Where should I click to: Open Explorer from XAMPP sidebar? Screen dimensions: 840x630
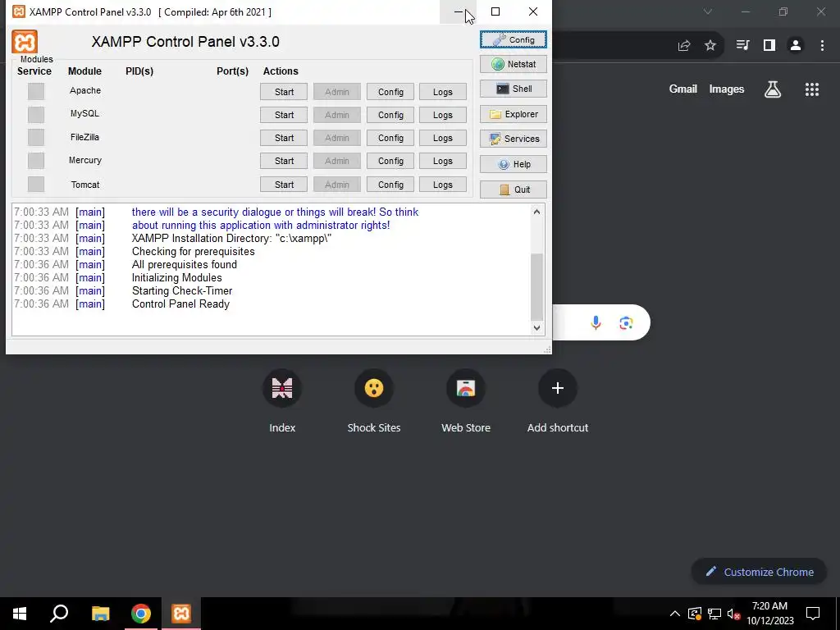(x=514, y=114)
